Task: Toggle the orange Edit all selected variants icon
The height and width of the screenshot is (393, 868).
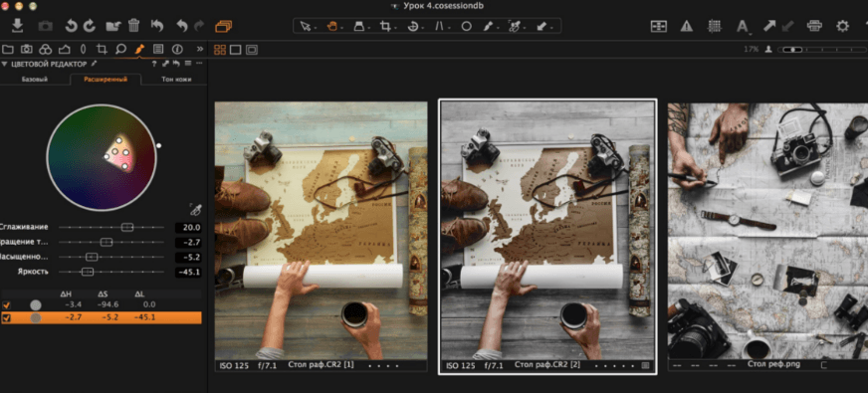Action: [x=223, y=26]
